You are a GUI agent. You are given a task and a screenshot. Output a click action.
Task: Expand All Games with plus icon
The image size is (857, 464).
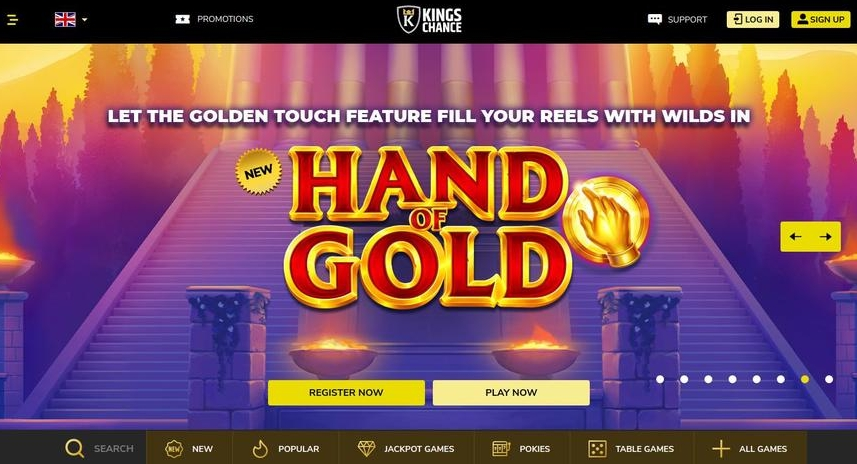pos(750,449)
